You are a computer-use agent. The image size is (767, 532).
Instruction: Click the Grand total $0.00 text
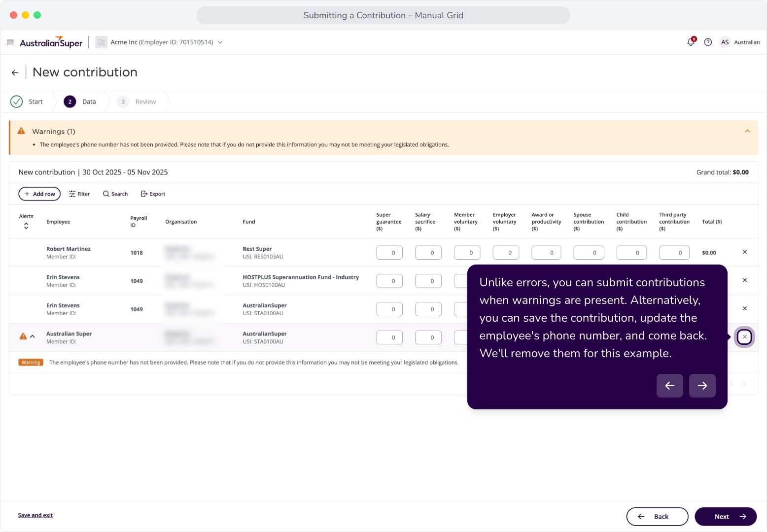[x=723, y=172]
